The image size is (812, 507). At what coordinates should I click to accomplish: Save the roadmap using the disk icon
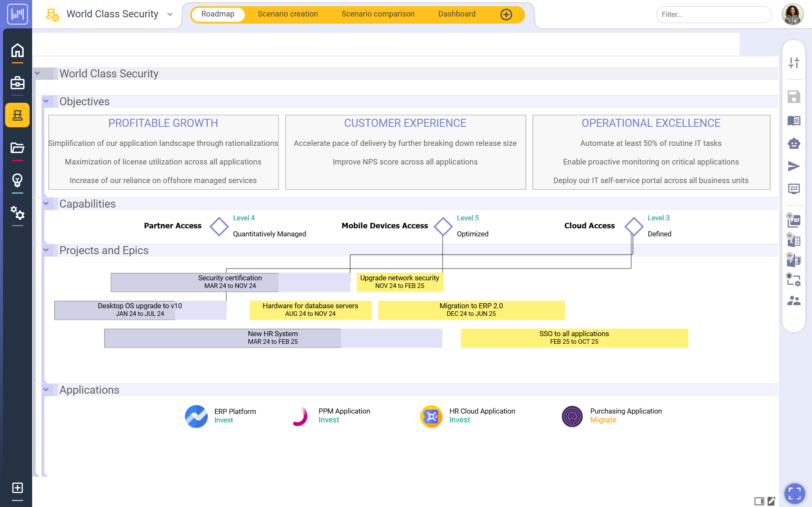tap(794, 96)
